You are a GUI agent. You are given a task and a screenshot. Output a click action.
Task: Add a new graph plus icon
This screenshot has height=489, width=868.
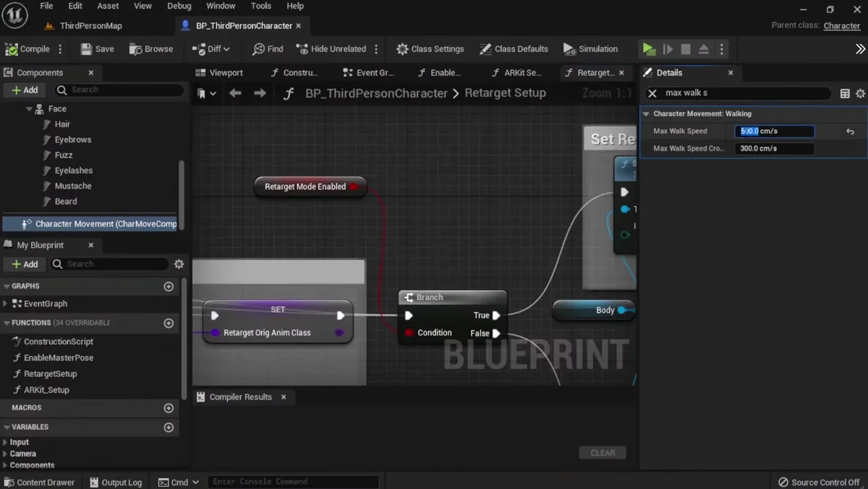[169, 286]
